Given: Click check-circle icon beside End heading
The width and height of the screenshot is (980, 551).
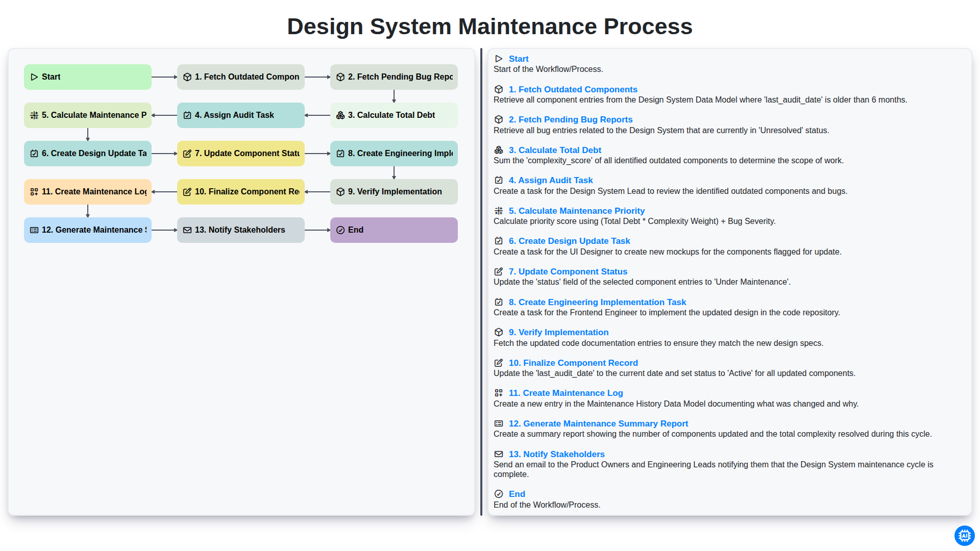Looking at the screenshot, I should click(499, 494).
